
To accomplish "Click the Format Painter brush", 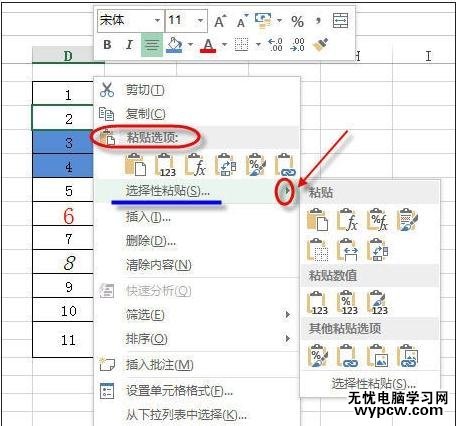I will click(320, 45).
